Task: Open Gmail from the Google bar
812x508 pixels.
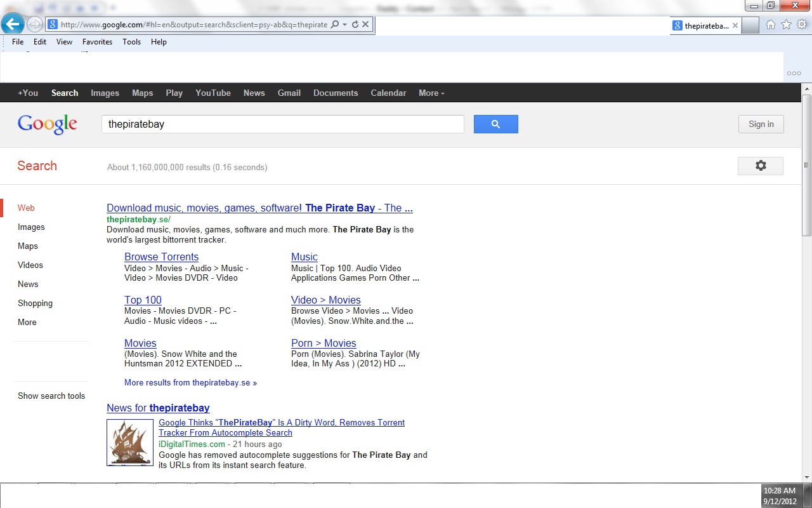Action: (289, 93)
